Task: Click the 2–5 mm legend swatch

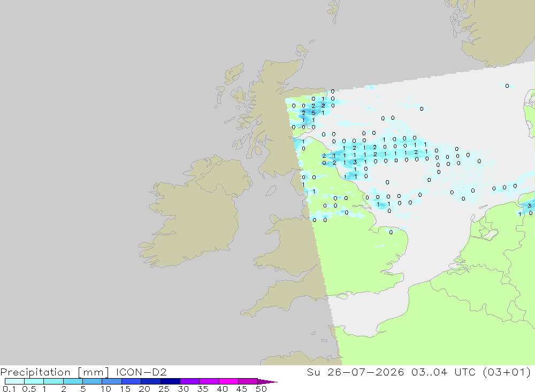Action: (x=73, y=381)
